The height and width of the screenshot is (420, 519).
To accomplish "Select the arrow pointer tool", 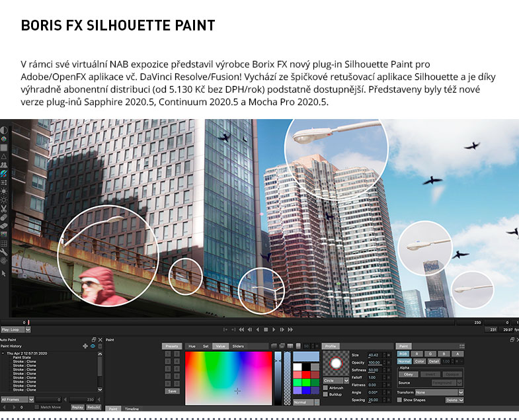I will 4,274.
